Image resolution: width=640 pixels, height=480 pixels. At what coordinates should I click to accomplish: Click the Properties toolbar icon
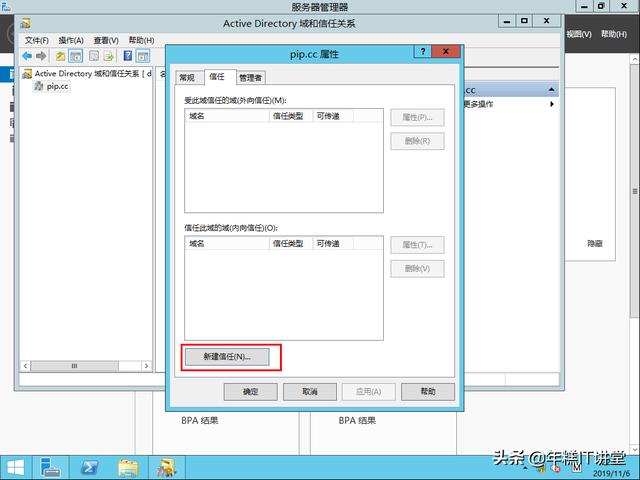(x=94, y=56)
